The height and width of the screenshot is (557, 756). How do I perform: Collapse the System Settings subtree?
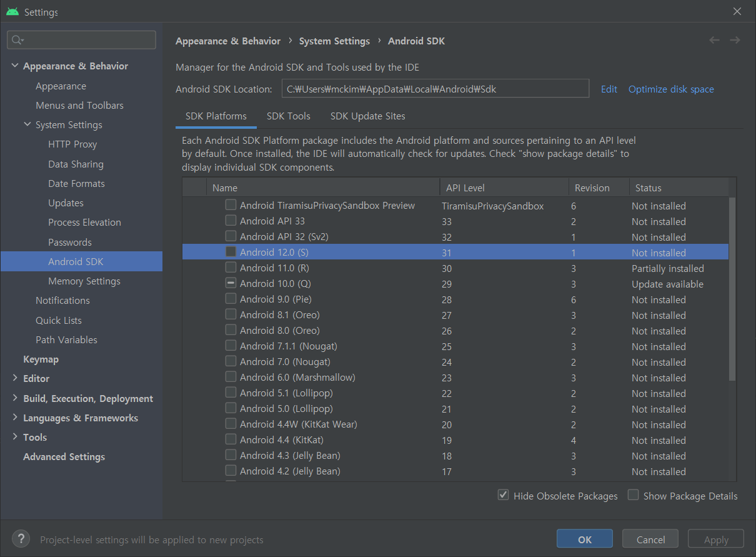tap(27, 124)
